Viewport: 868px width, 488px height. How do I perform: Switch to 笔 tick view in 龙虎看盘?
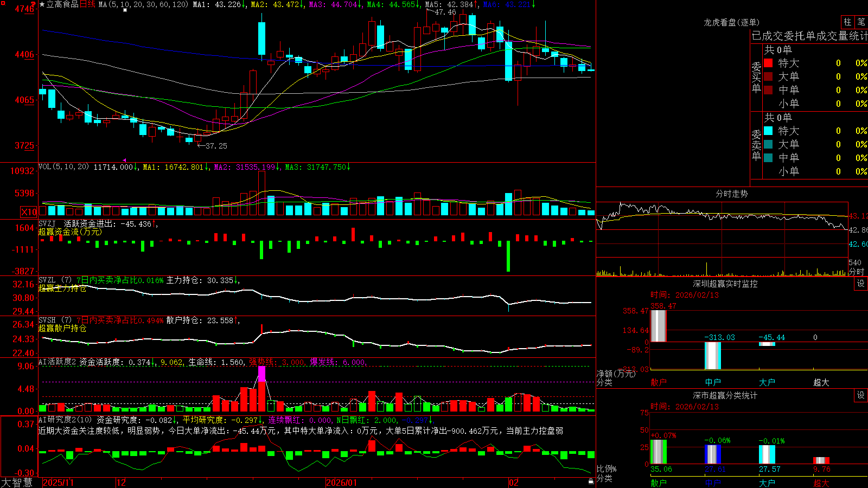(861, 22)
